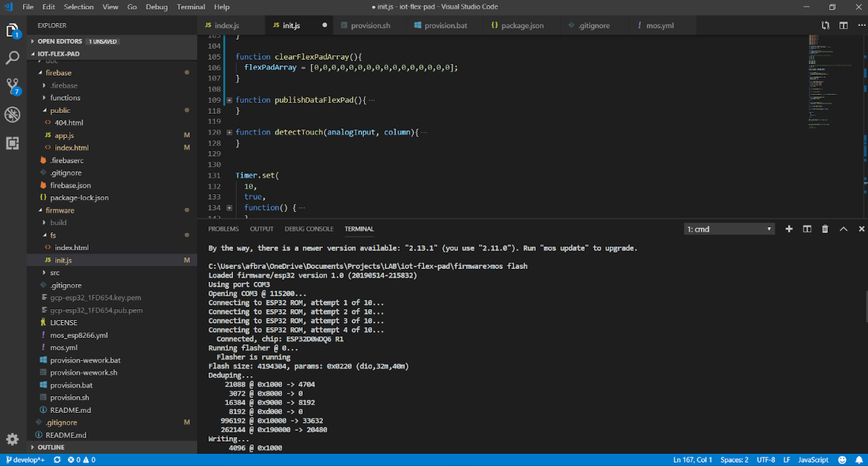Open the Extensions view

[x=12, y=142]
